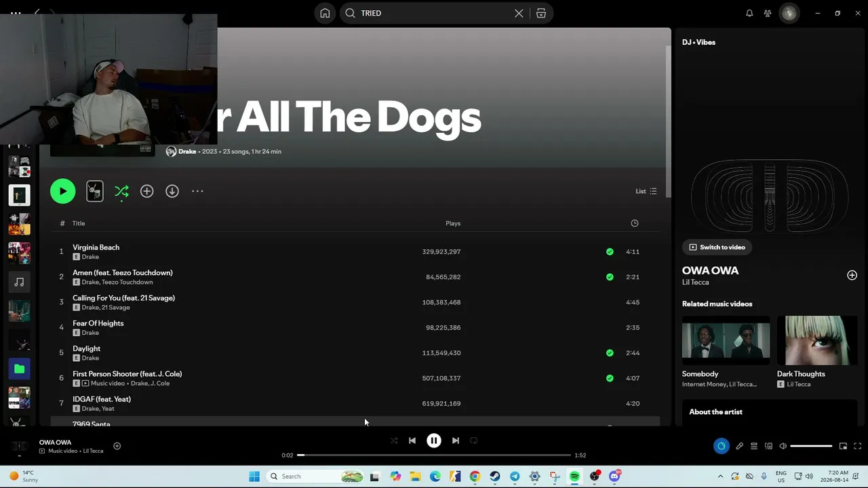Toggle repeat in the player bar
Image resolution: width=868 pixels, height=488 pixels.
(x=474, y=441)
